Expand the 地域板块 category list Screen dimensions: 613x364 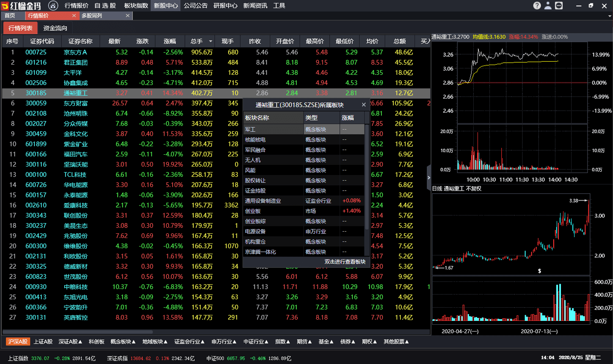click(155, 342)
